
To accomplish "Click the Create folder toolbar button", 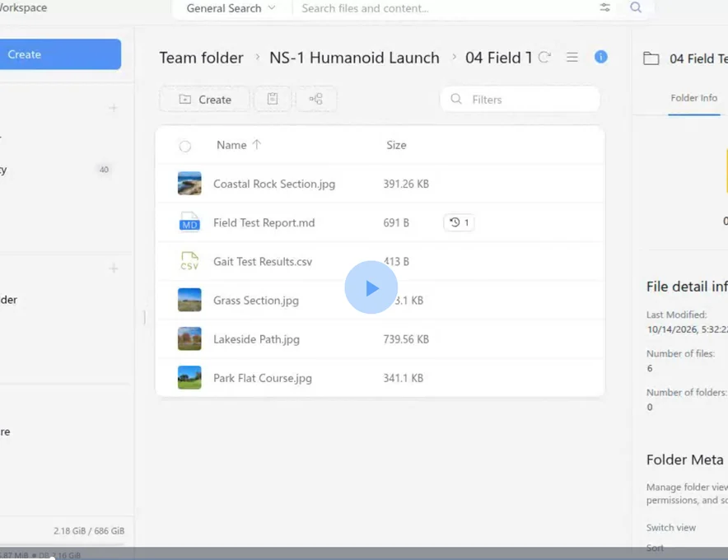I will (205, 100).
